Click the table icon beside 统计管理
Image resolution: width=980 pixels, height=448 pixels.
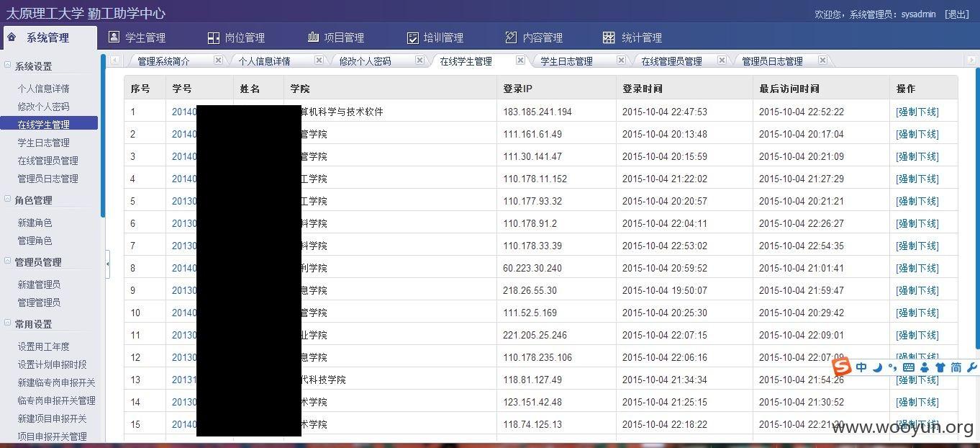pos(609,37)
